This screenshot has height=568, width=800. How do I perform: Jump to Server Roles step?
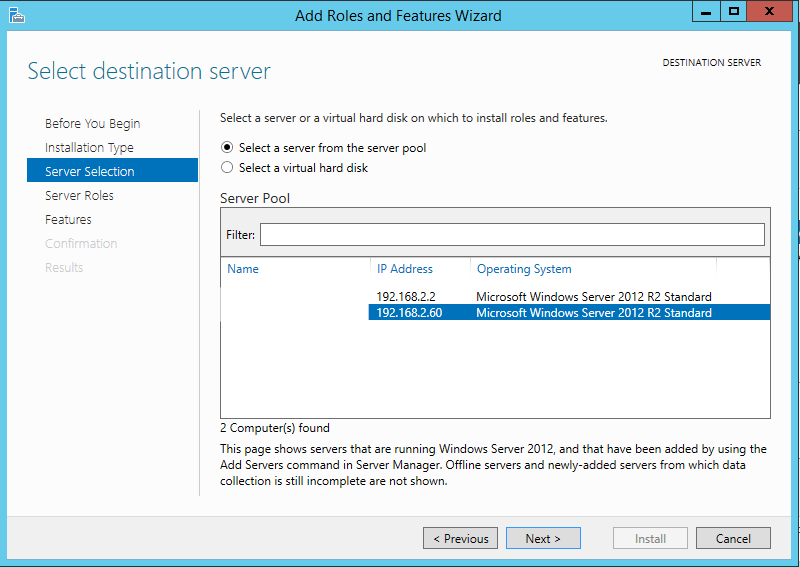[79, 195]
